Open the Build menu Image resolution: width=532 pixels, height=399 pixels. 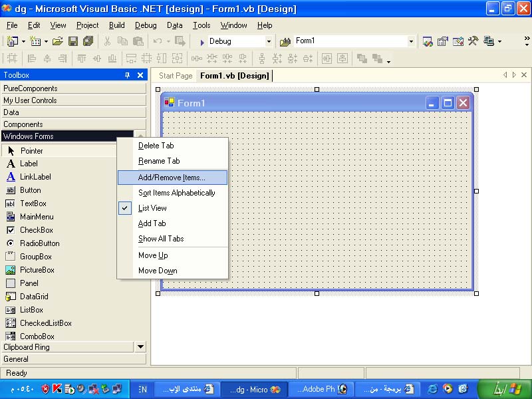117,25
